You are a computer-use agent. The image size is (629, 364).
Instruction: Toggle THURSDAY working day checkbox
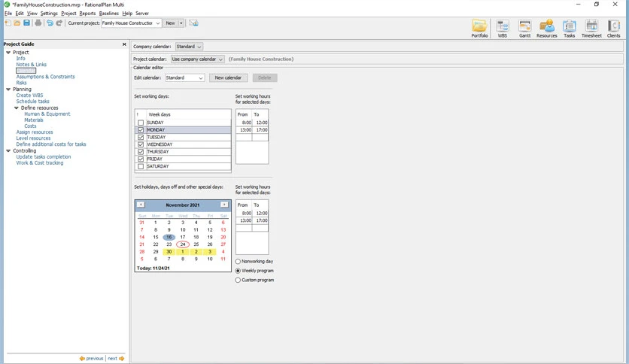141,151
